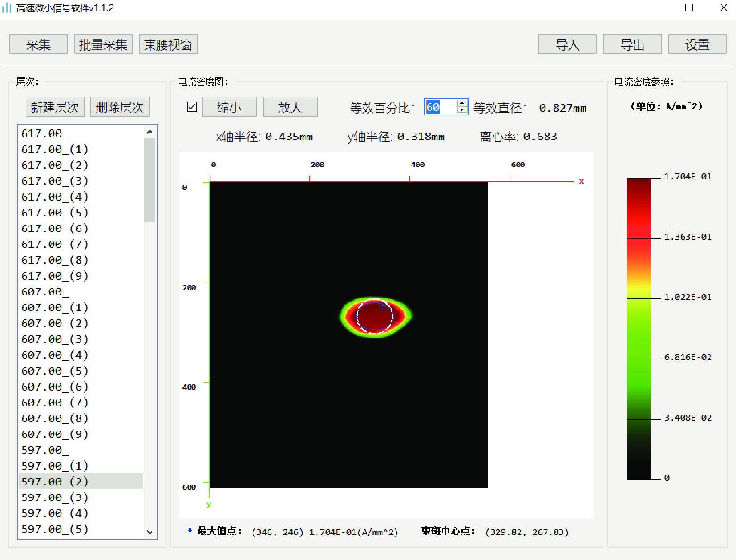Toggle the checkbox beside 缩小 button

click(192, 107)
